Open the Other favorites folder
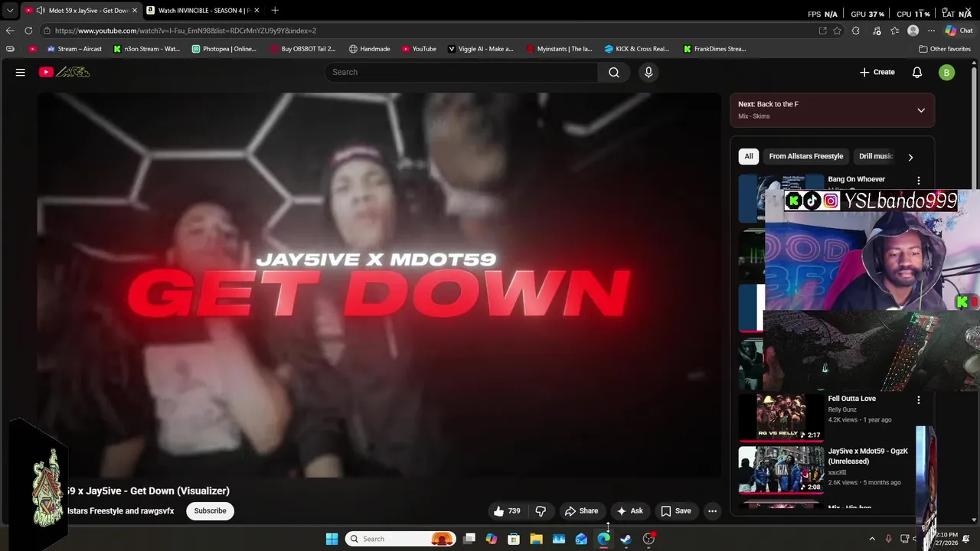980x551 pixels. click(945, 49)
